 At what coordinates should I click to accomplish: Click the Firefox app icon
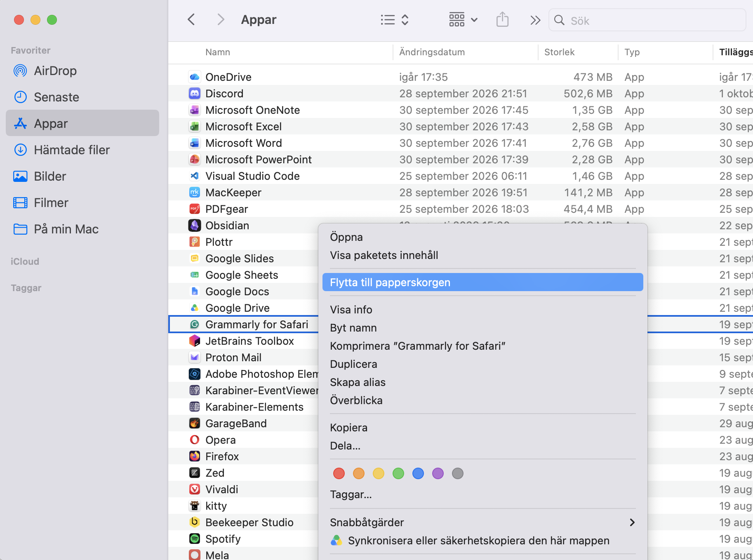click(195, 456)
